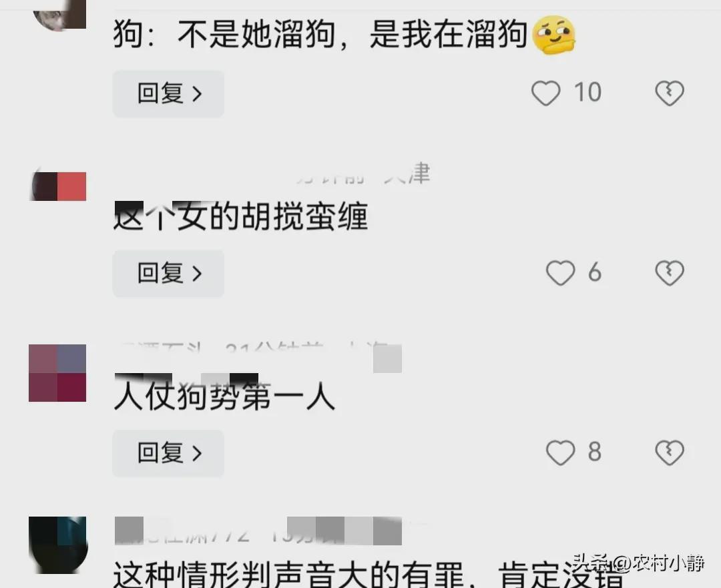Viewport: 721px width, 588px height.
Task: Click the thinking emoji in first comment
Action: (x=553, y=35)
